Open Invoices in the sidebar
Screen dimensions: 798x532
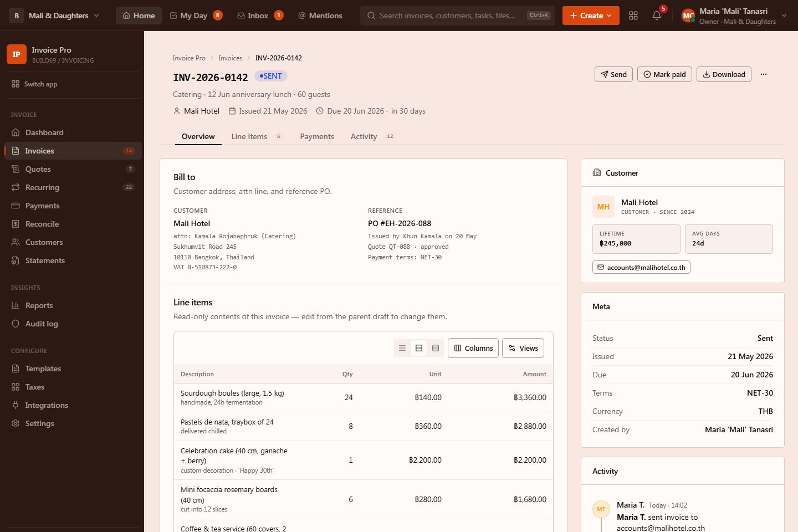point(73,151)
